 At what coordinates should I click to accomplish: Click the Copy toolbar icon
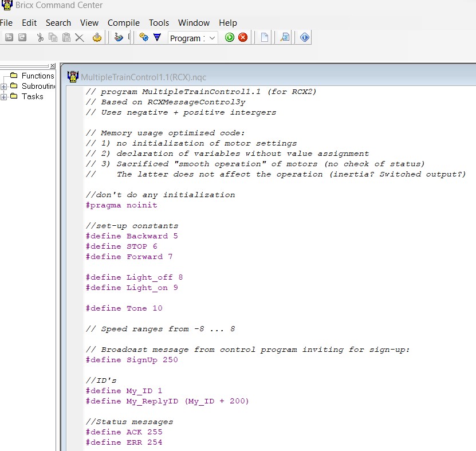53,37
